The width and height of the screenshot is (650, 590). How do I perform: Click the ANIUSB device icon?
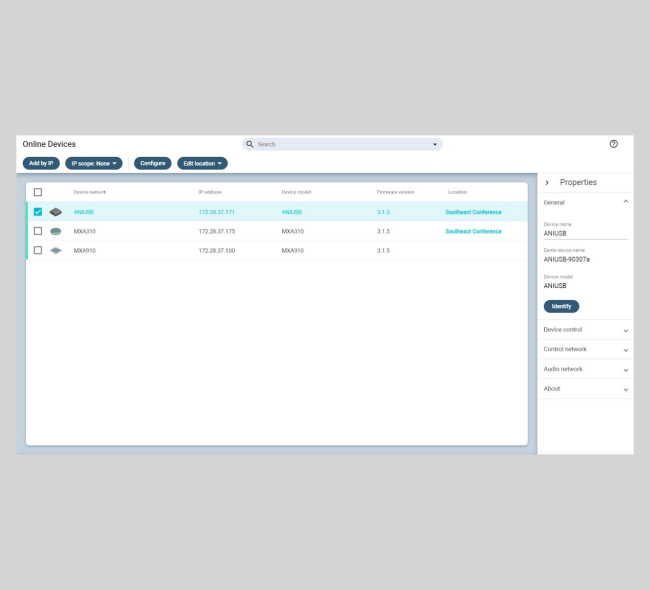(x=55, y=212)
